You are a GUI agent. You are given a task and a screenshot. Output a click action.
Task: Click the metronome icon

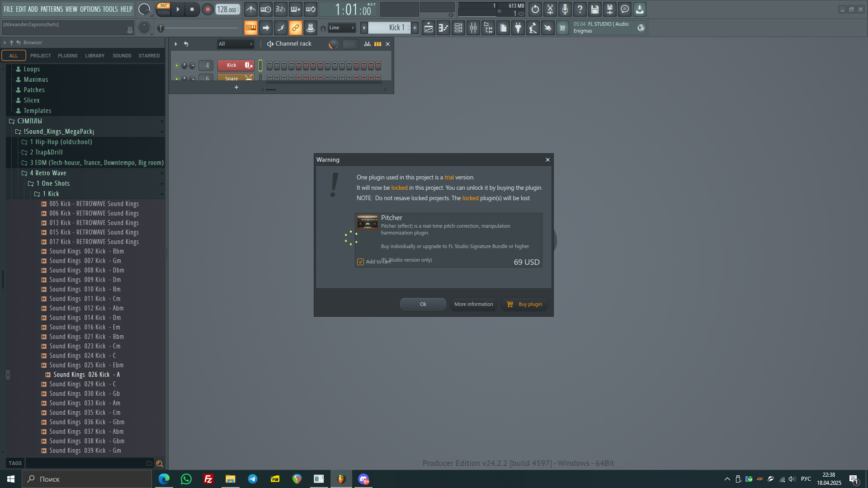pos(251,9)
